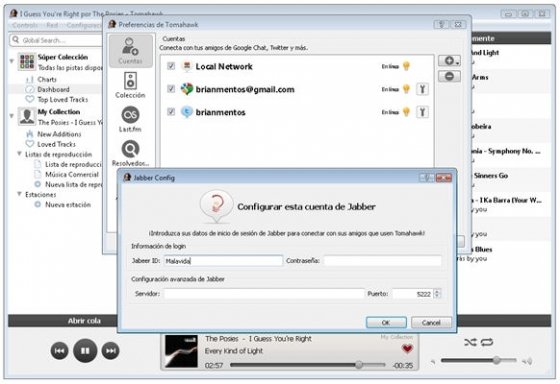This screenshot has height=384, width=560.
Task: Click The Posies artist name in player
Action: (221, 339)
